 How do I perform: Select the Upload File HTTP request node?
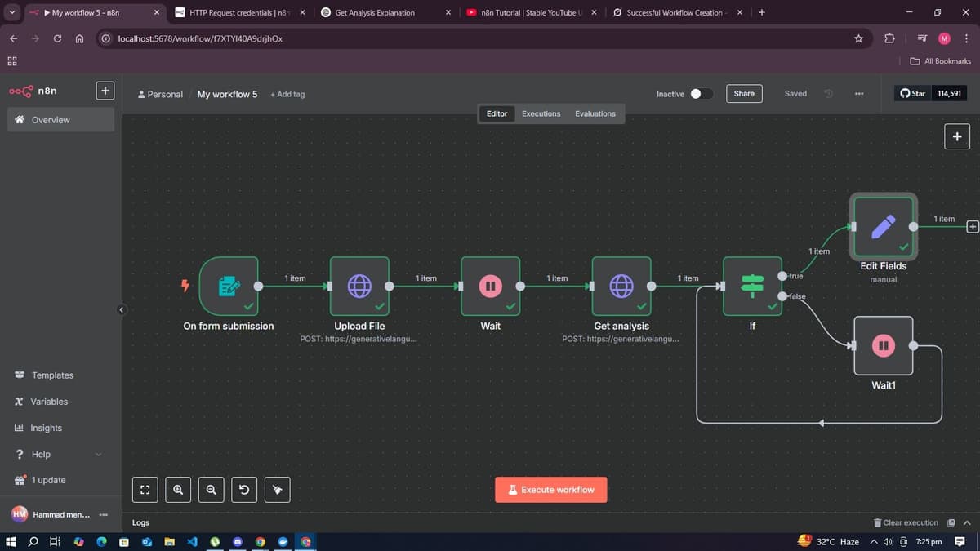[359, 286]
